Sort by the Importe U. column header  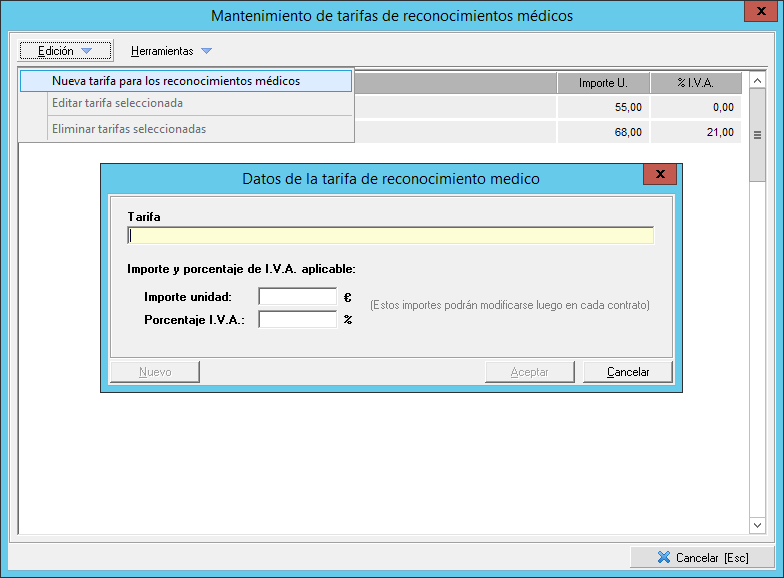tap(603, 83)
